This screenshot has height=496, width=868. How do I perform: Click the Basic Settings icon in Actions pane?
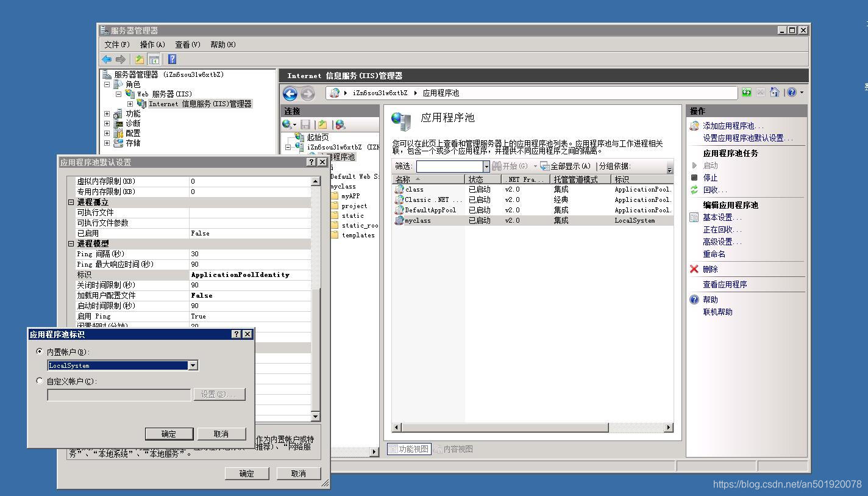click(694, 217)
